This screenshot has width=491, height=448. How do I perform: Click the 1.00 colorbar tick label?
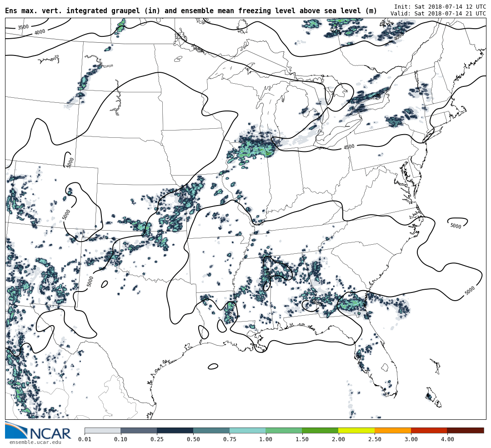click(266, 439)
